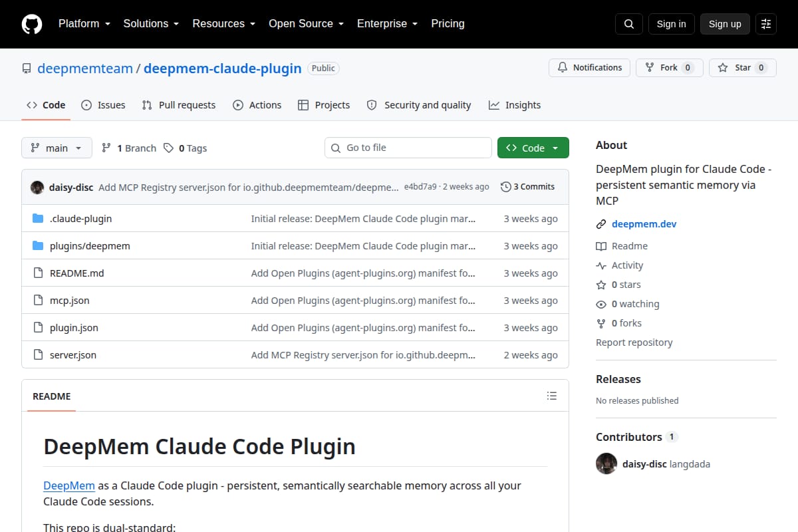Click the file icon beside server.json
The width and height of the screenshot is (798, 532).
click(38, 355)
